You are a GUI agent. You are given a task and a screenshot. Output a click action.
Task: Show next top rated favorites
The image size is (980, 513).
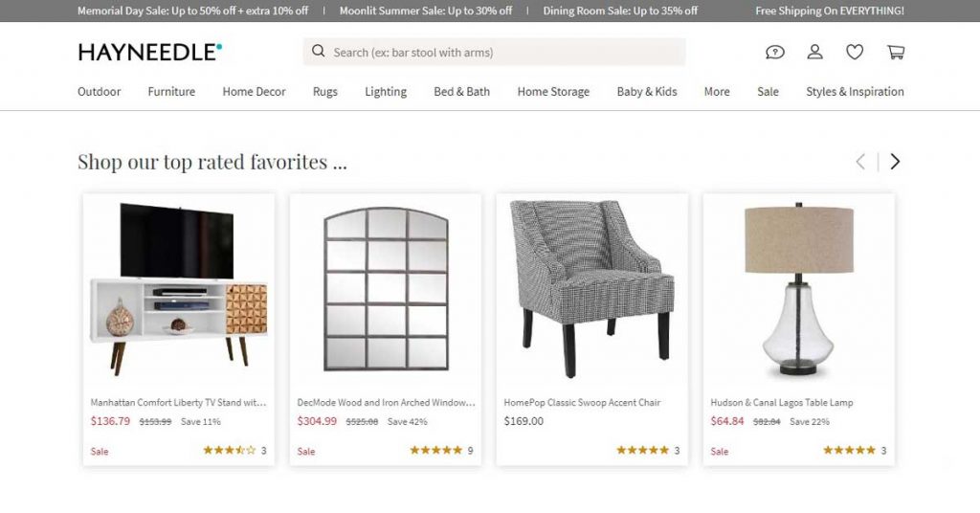(895, 162)
